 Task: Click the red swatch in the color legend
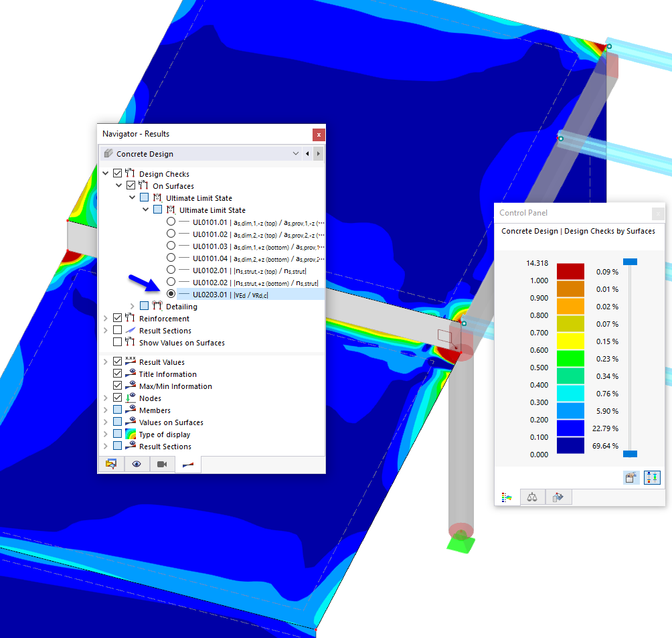coord(570,271)
